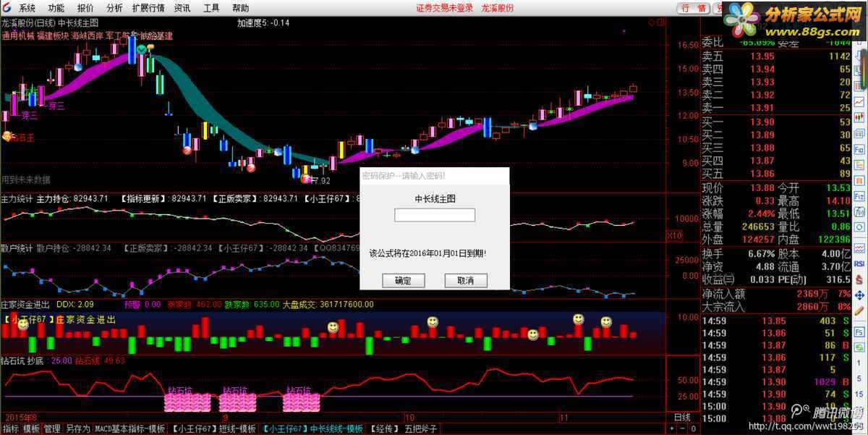The height and width of the screenshot is (435, 868).
Task: Click 确定 in the password dialog
Action: click(x=403, y=280)
